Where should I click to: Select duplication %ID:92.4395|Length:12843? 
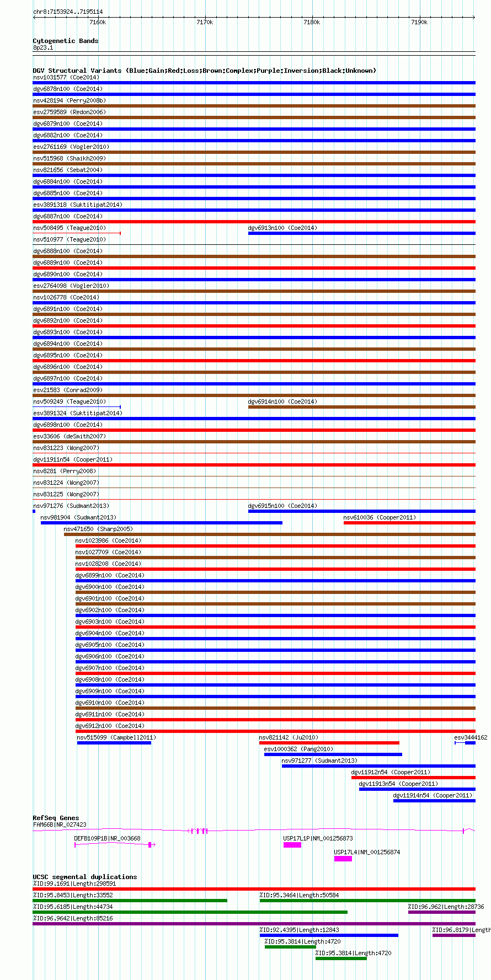click(x=329, y=935)
